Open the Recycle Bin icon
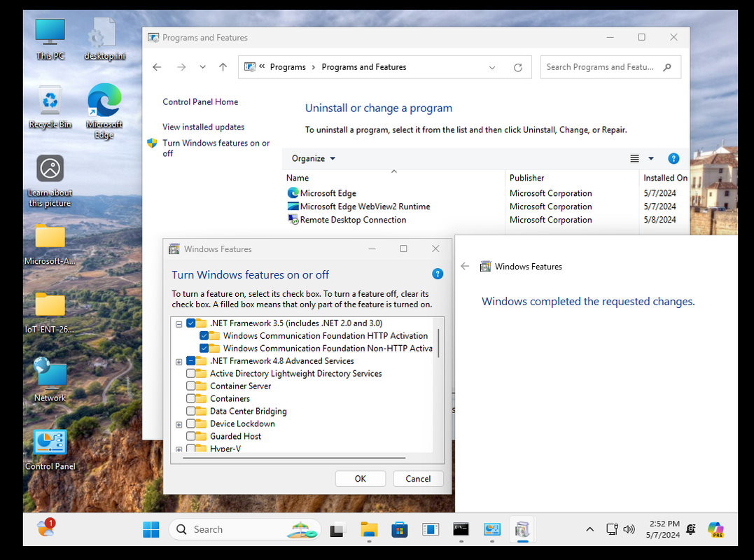Viewport: 754px width, 560px height. 50,106
